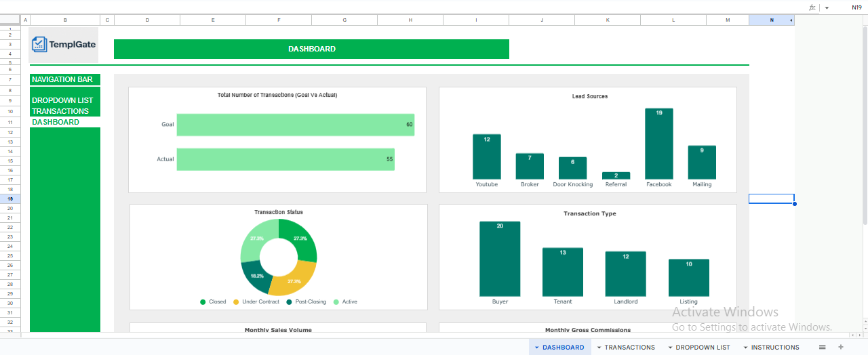This screenshot has width=868, height=355.
Task: Click the 'Transaction Type' chart title
Action: [590, 213]
